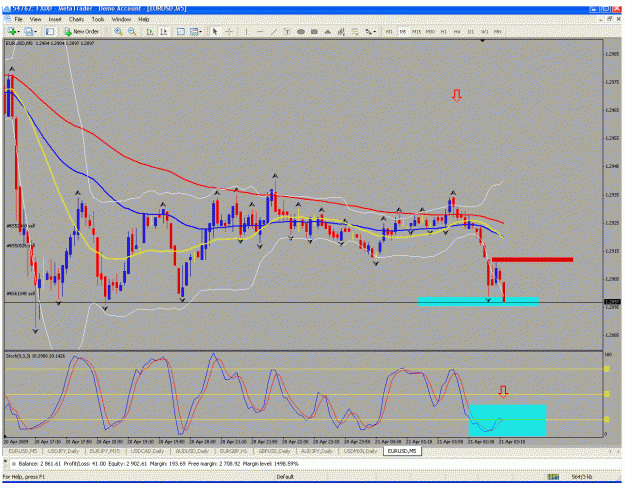Viewport: 625px width, 483px height.
Task: Switch chart to M5 timeframe
Action: tap(403, 31)
